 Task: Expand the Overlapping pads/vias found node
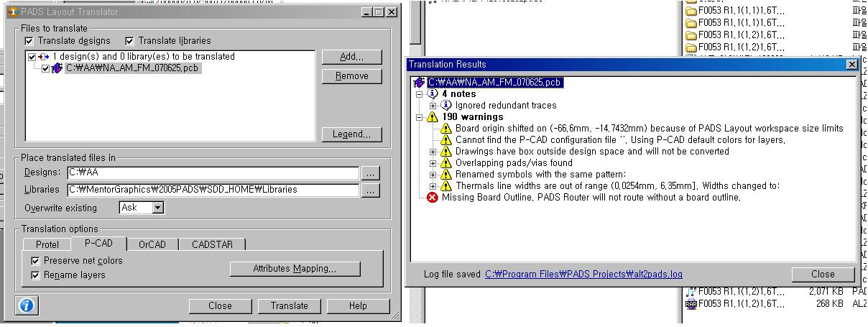point(433,163)
